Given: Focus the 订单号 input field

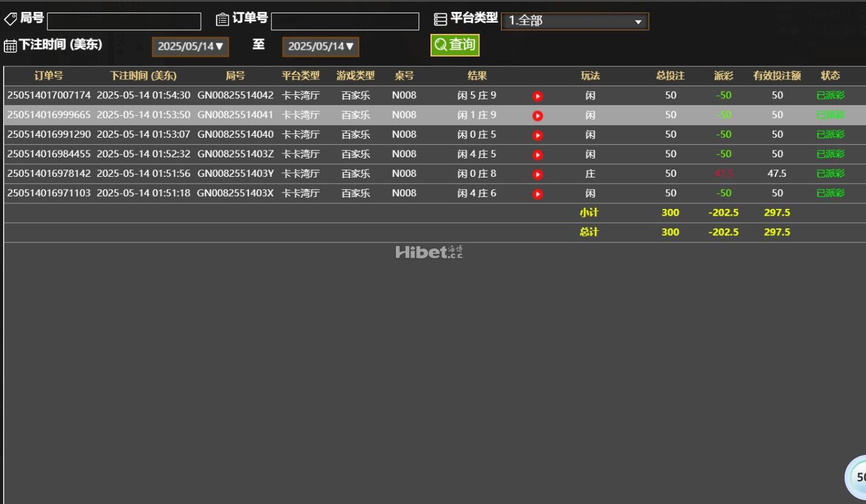Looking at the screenshot, I should [x=345, y=21].
